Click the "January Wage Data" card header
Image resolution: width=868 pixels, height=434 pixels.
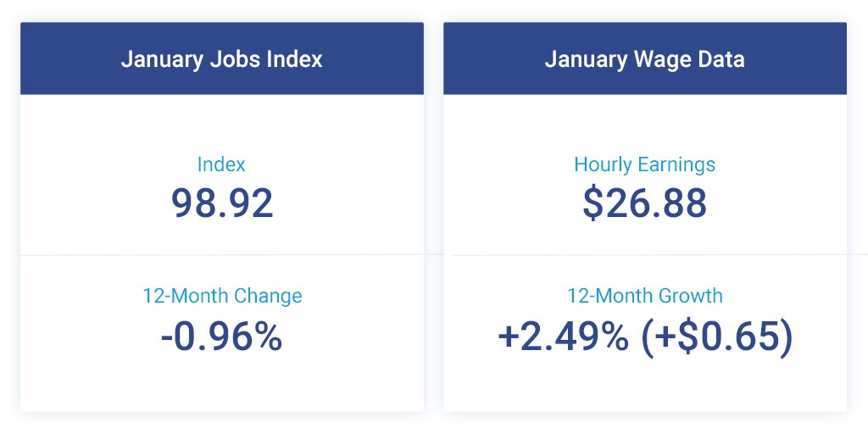pyautogui.click(x=644, y=59)
